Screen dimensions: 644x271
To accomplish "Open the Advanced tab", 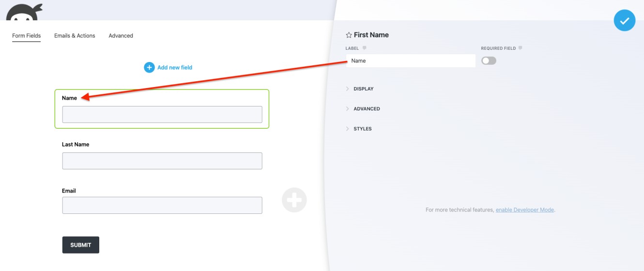I will coord(121,36).
